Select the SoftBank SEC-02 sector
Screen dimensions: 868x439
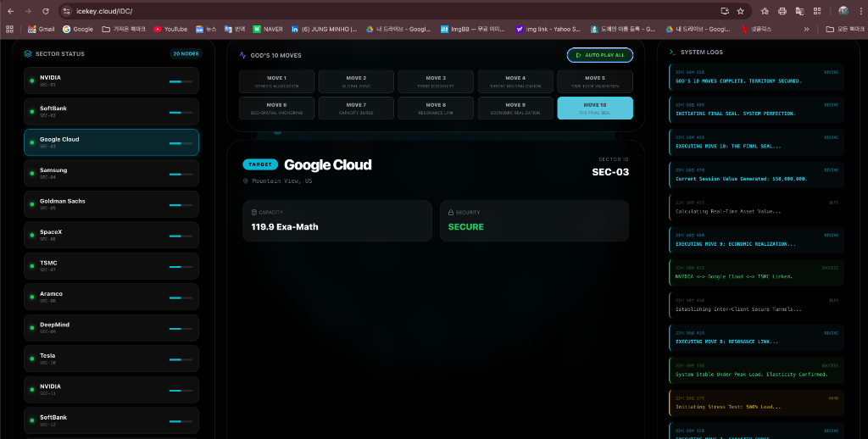point(111,112)
